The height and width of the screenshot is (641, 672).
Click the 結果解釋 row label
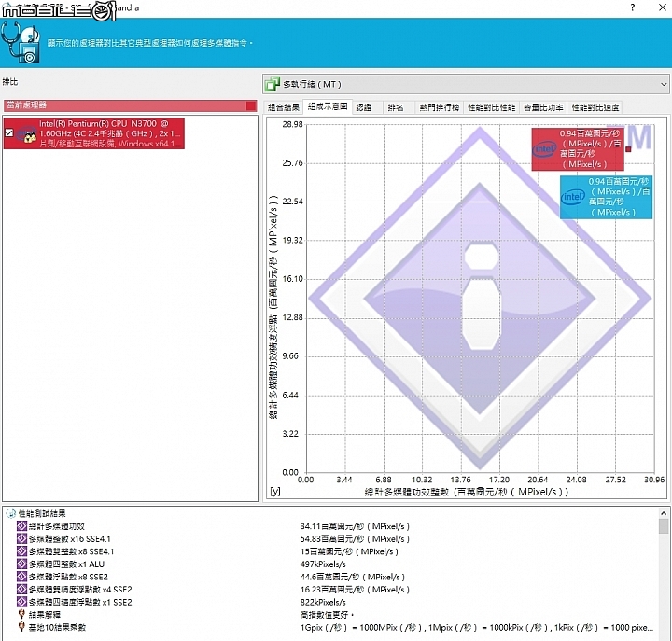point(44,615)
